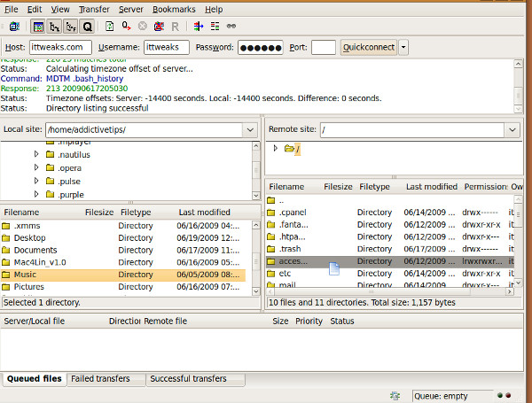The width and height of the screenshot is (532, 403).
Task: Click the Username input field
Action: 167,47
